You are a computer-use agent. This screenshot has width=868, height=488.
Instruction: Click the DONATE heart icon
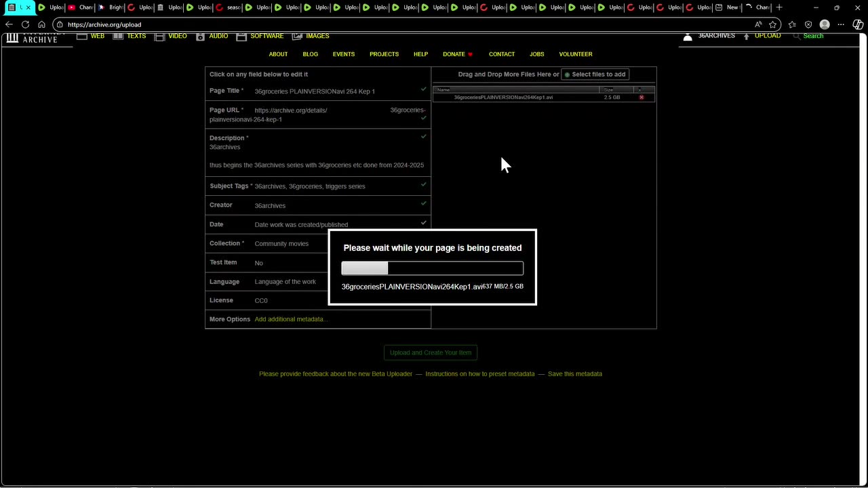(470, 54)
